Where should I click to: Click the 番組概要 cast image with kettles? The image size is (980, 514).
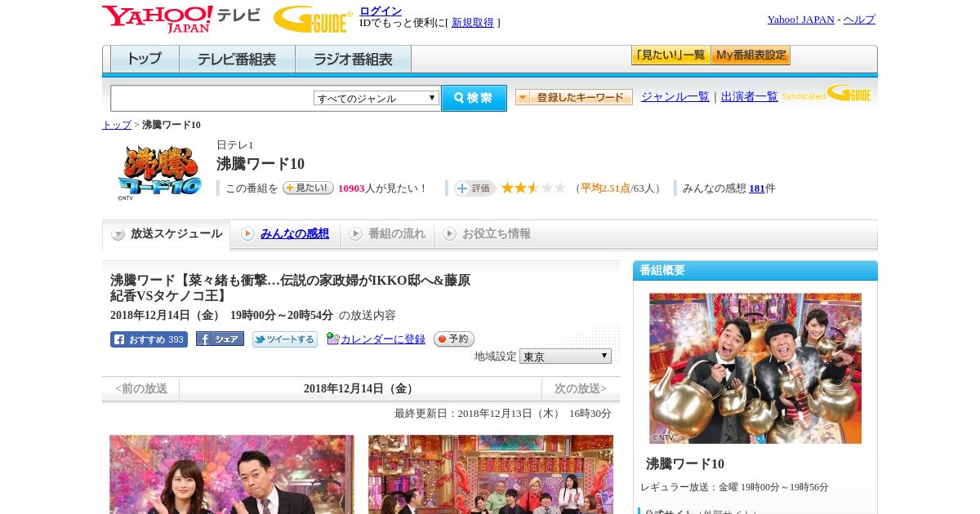(x=755, y=369)
